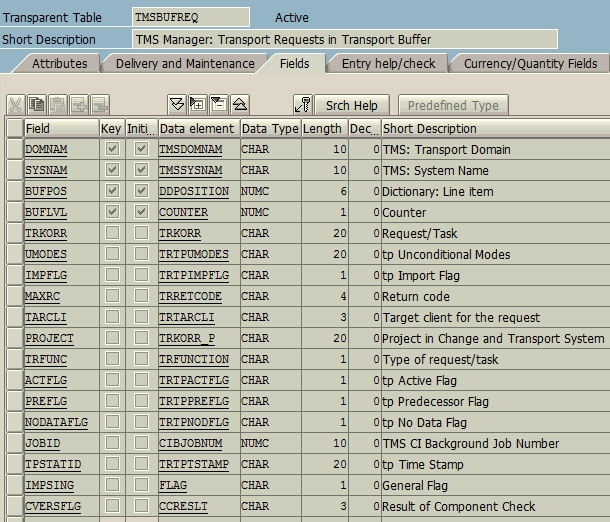Click the length value in TPSTATID row

point(340,464)
